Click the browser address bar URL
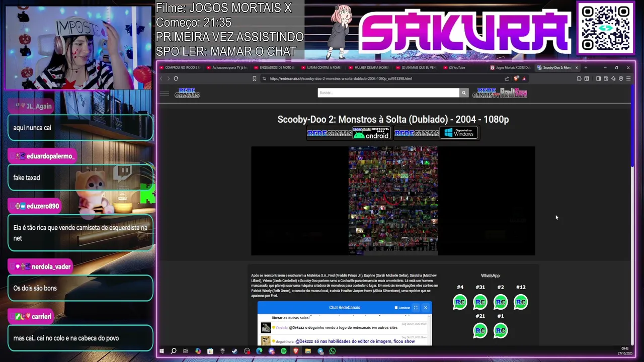The width and height of the screenshot is (644, 362). pyautogui.click(x=341, y=78)
